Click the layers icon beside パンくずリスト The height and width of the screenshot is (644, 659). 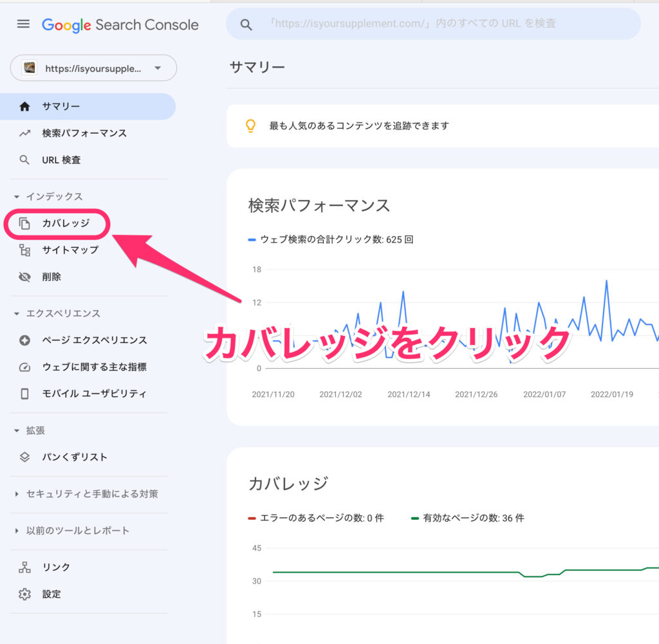tap(25, 457)
